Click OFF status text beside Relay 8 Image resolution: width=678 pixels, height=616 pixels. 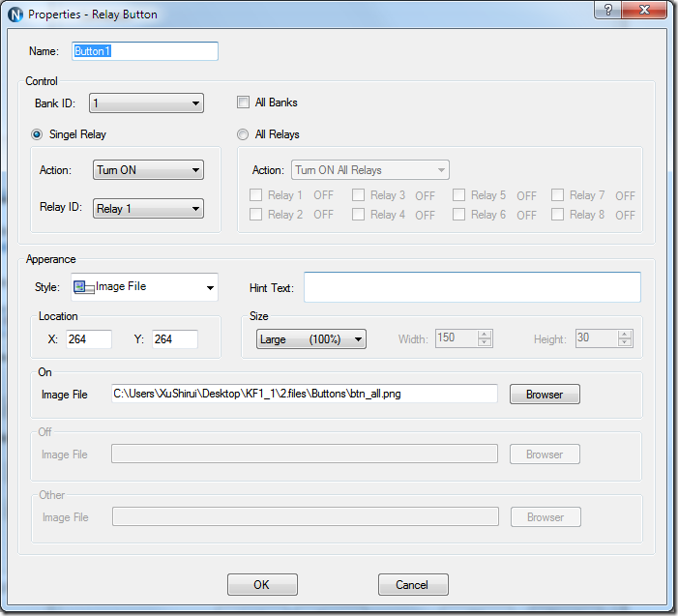[625, 216]
